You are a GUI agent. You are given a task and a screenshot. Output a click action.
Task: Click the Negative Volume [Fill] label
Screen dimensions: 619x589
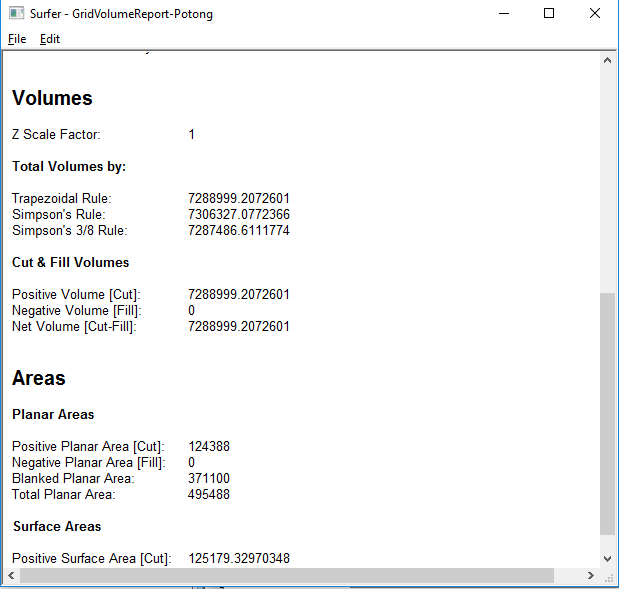77,311
